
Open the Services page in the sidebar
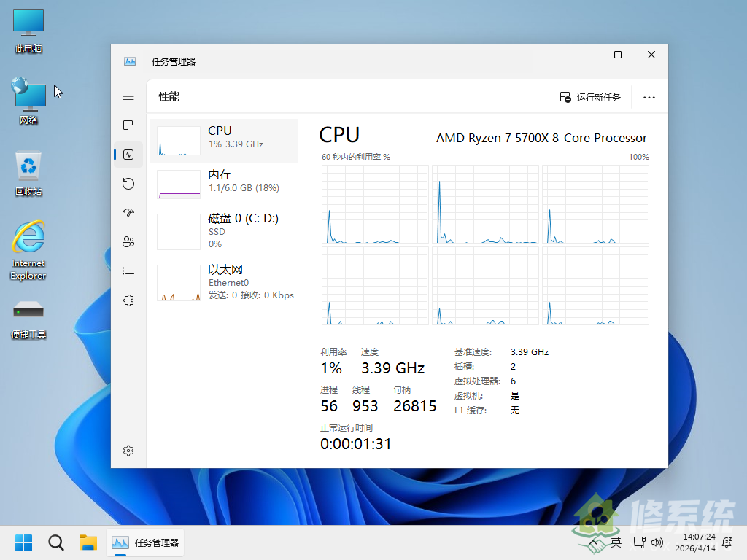[x=128, y=300]
